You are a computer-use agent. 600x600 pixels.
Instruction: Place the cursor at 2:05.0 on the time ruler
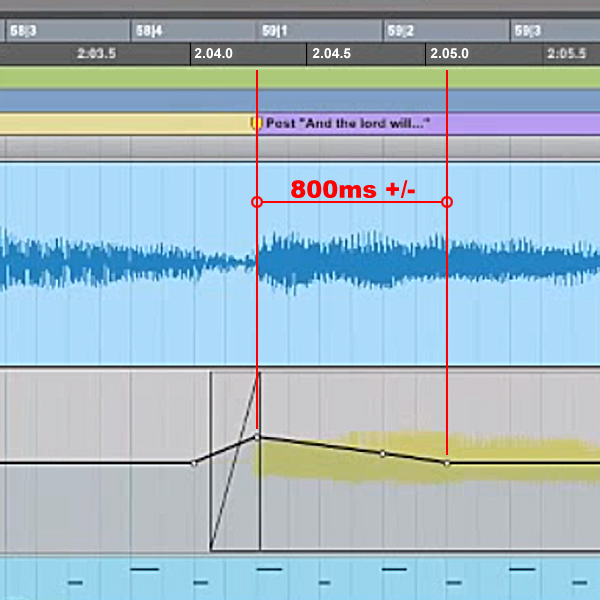[449, 53]
